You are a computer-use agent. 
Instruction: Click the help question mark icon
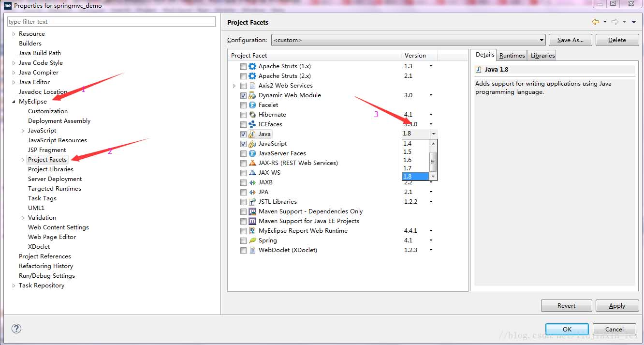tap(16, 329)
